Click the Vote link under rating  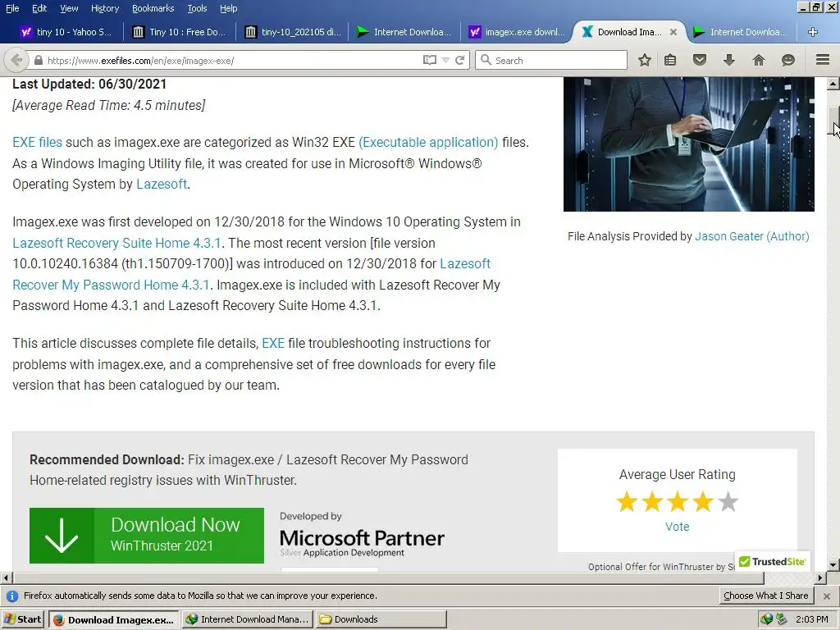click(677, 527)
